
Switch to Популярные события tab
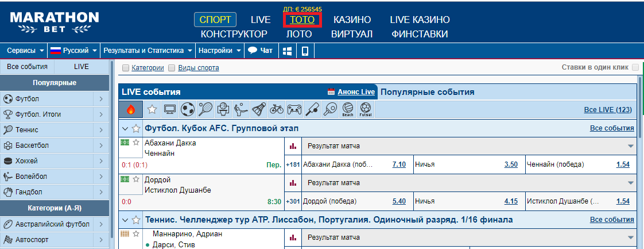pos(428,92)
